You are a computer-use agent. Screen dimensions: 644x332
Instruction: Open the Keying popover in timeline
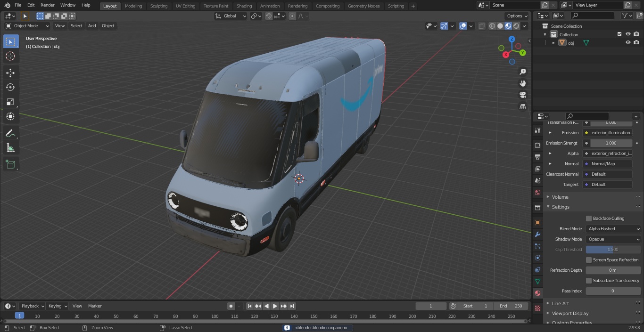click(58, 306)
